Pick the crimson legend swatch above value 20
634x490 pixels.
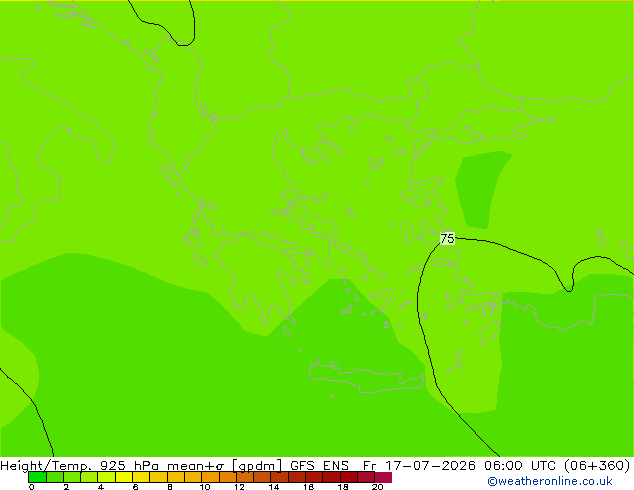click(x=383, y=477)
